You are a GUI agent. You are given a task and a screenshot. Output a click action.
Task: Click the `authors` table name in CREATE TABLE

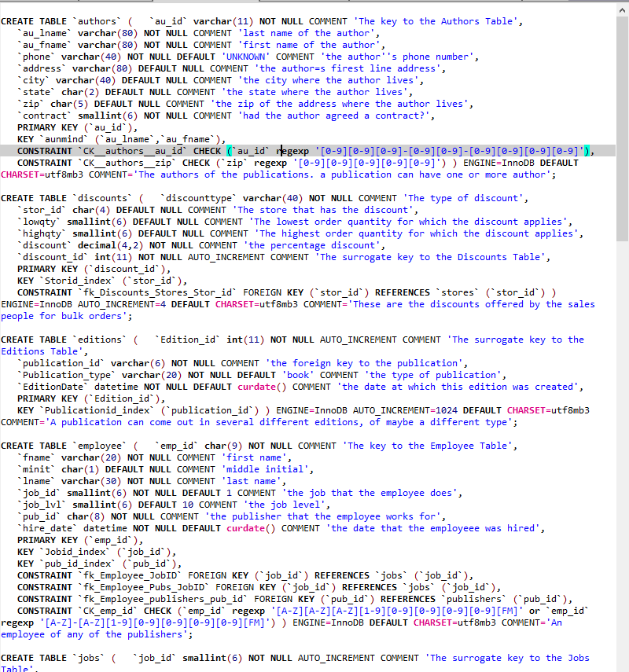[x=101, y=21]
